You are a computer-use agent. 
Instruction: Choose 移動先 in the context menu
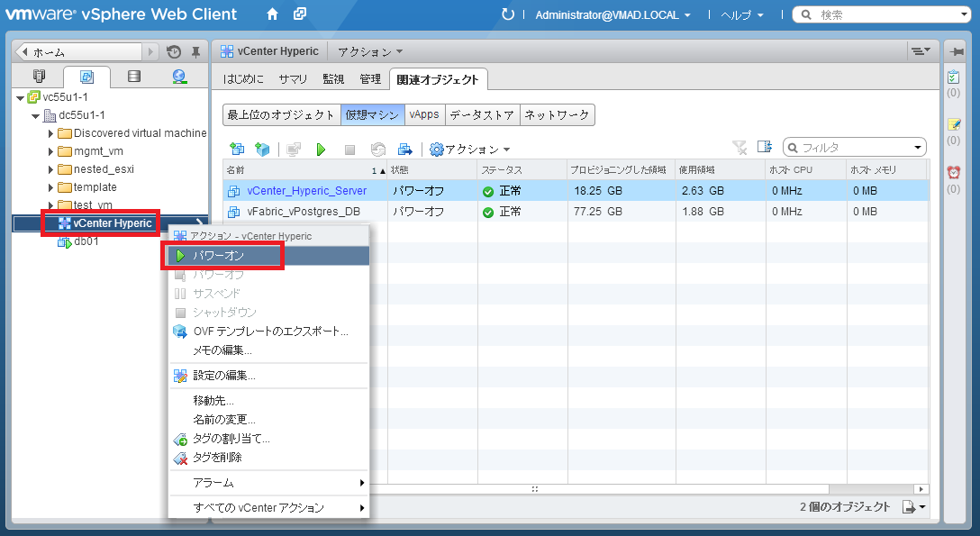(x=269, y=401)
